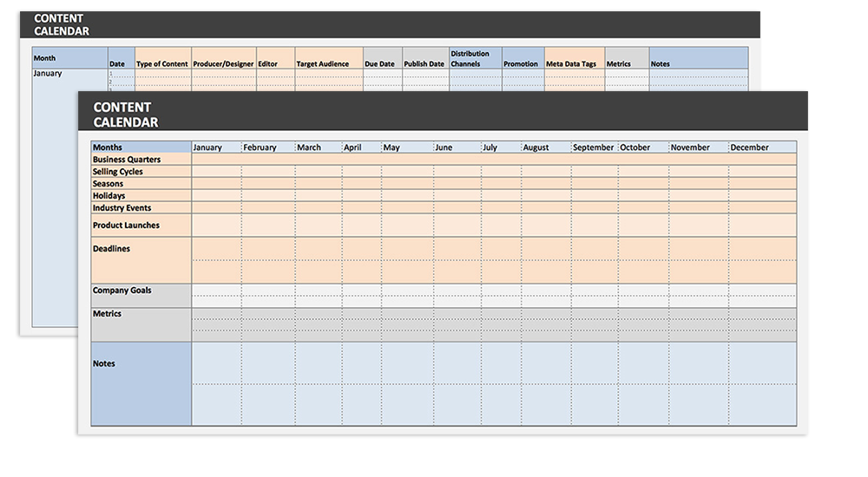Select the December column header
Screen dimensions: 868x477
tap(762, 147)
